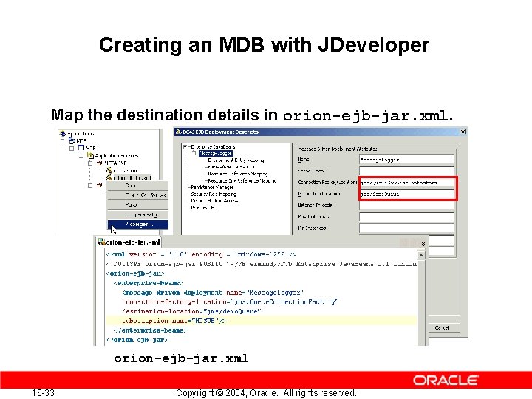Viewport: 532px width, 399px height.
Task: Click the orion-ejb-jar.xml editor tab icon
Action: [101, 242]
